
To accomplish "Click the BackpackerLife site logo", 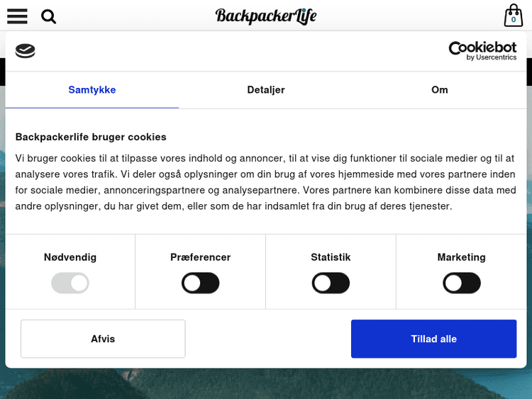I will coord(266,16).
